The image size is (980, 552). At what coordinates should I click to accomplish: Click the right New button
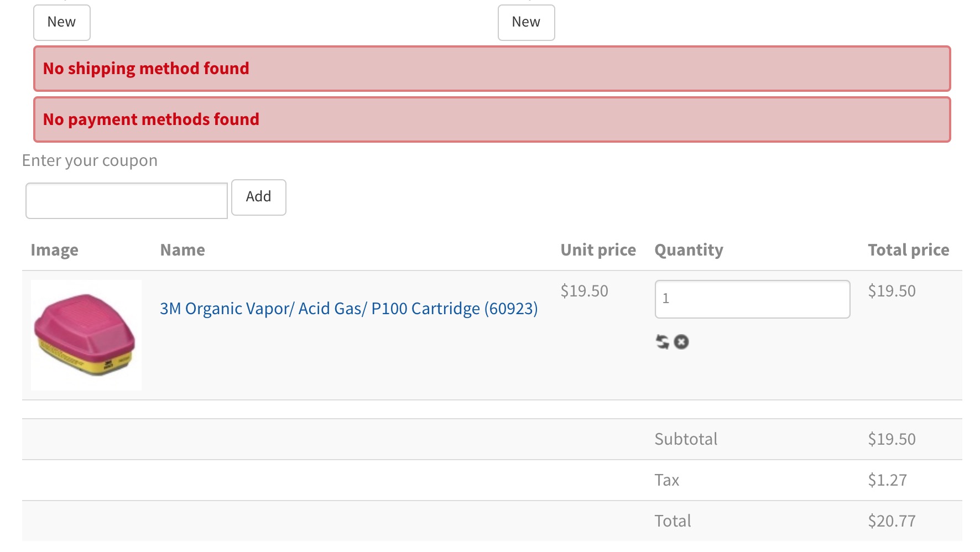coord(526,22)
